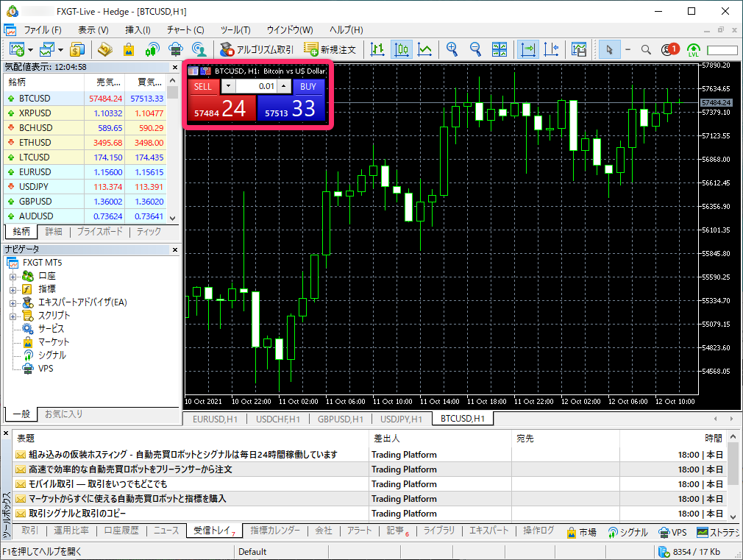Decrease lot size with down arrow
Viewport: 743px width, 560px height.
[228, 86]
